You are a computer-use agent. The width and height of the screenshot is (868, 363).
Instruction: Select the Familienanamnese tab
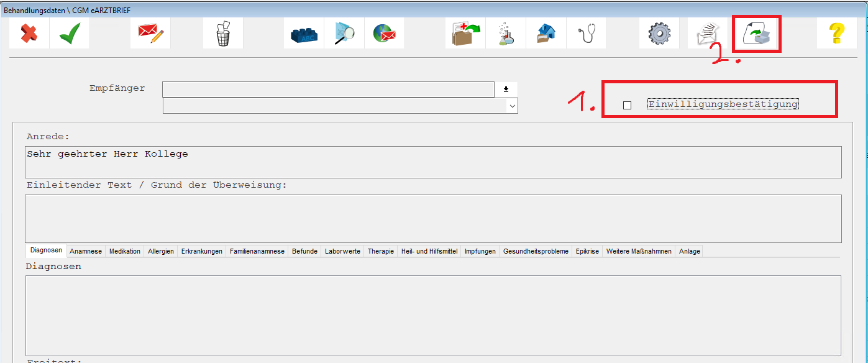257,251
